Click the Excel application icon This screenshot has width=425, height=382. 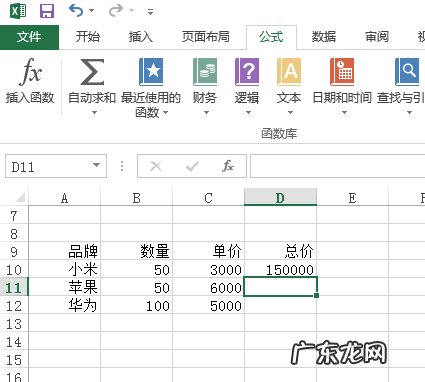(x=18, y=11)
